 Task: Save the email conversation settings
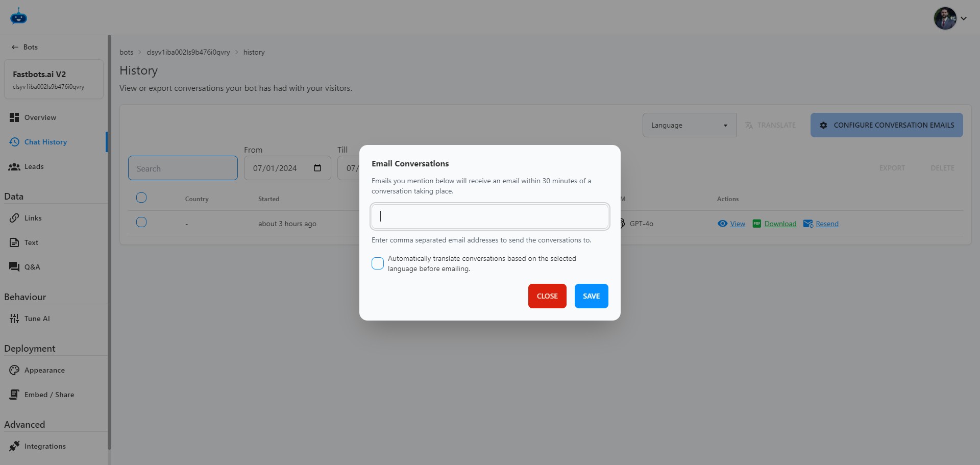tap(591, 296)
